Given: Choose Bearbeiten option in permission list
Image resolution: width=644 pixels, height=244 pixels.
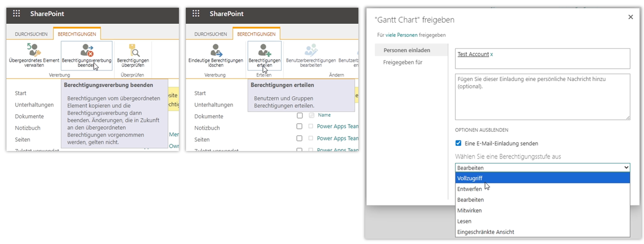Looking at the screenshot, I should coord(542,200).
